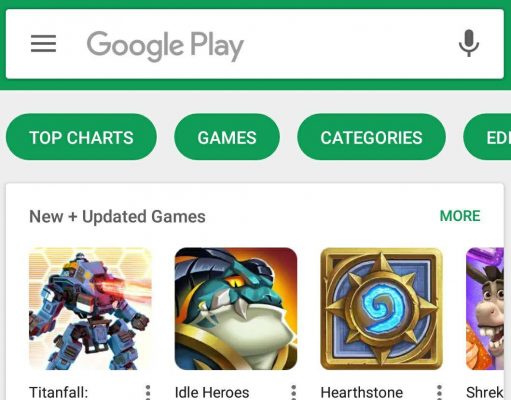Select the GAMES tab
The image size is (511, 400).
pos(227,137)
